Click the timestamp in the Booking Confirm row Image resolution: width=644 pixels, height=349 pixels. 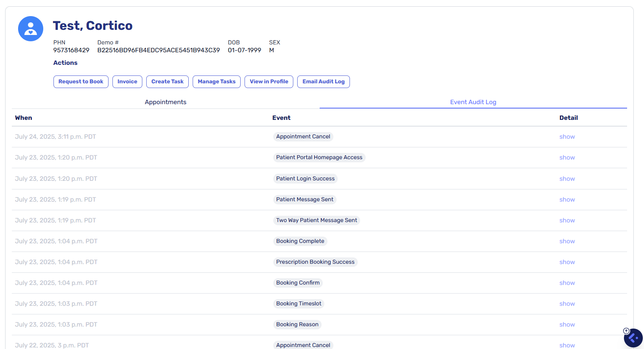coord(56,283)
